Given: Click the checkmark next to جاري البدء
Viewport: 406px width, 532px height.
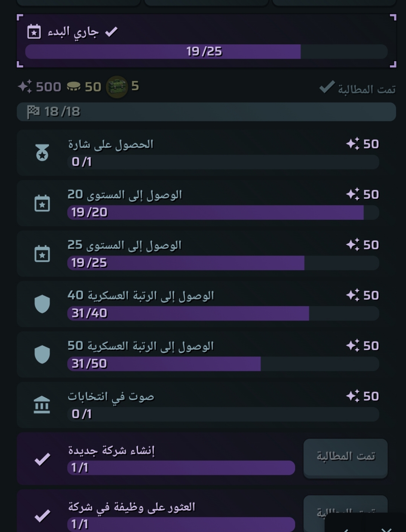Looking at the screenshot, I should (111, 32).
